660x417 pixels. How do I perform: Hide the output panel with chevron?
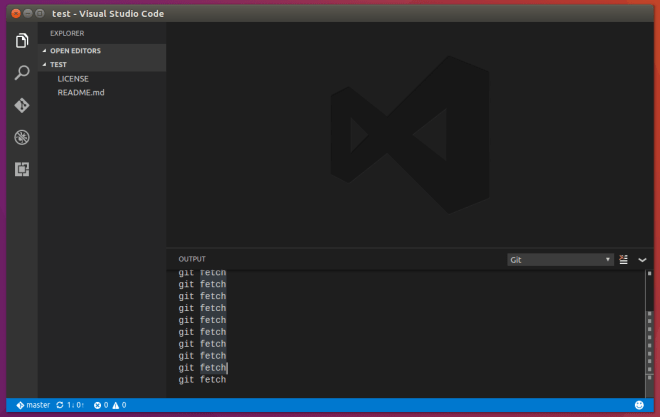tap(642, 259)
